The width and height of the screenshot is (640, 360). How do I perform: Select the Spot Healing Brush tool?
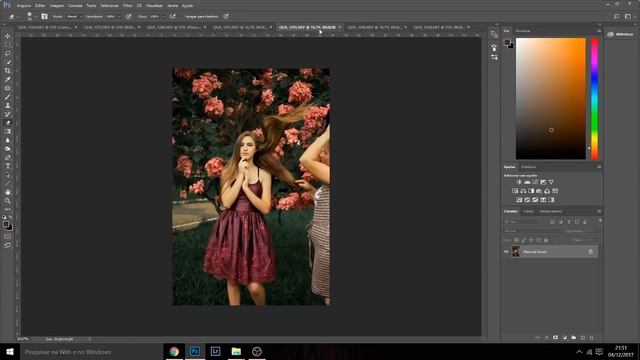[8, 88]
